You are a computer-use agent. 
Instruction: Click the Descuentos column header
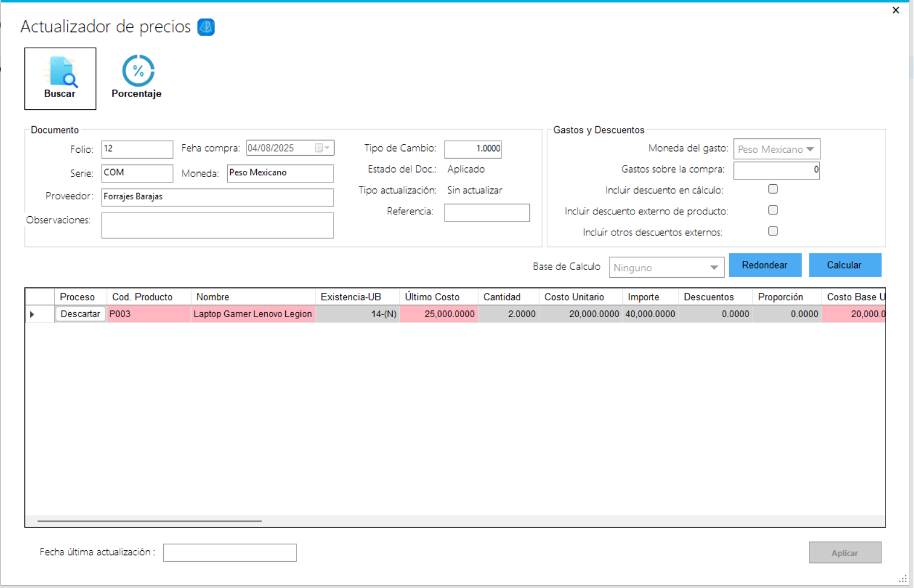click(715, 297)
